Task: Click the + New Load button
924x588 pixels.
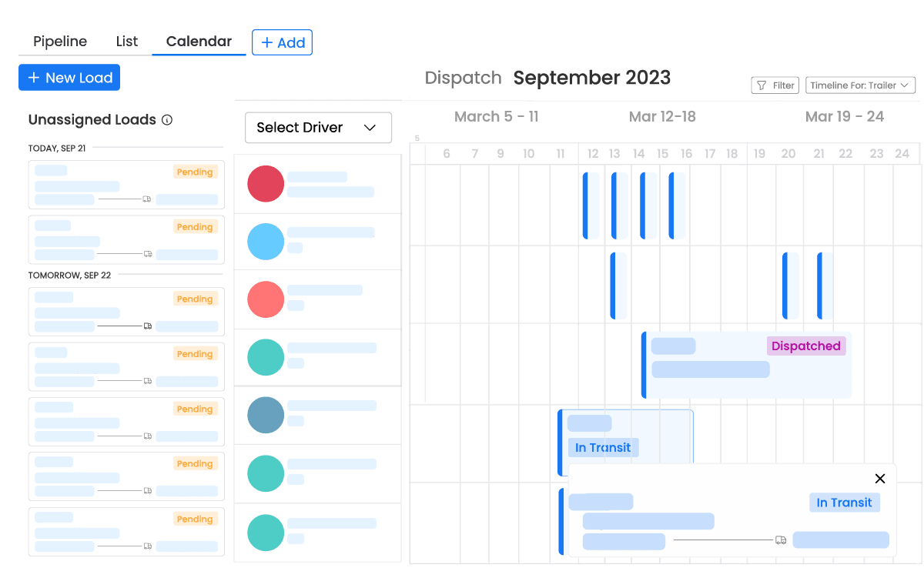Action: point(69,77)
